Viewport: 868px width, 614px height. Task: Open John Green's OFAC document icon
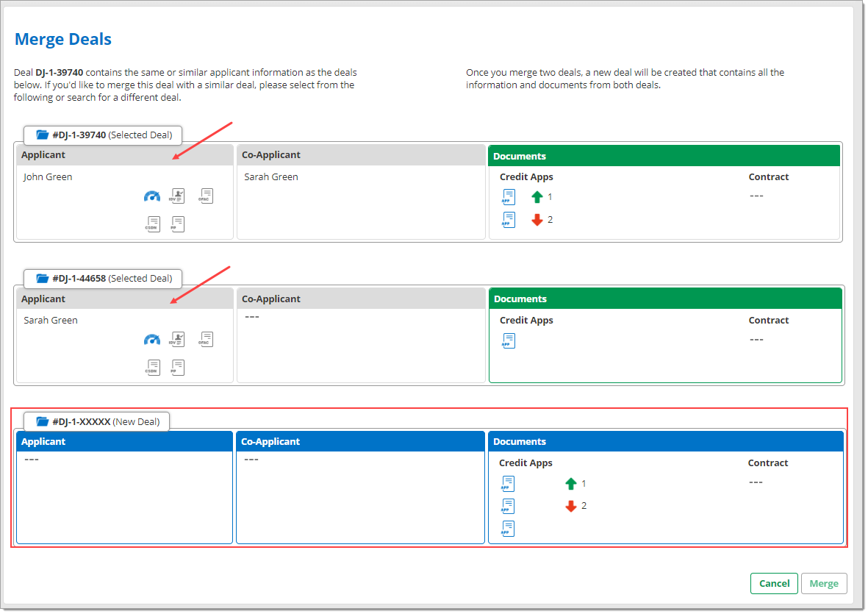tap(206, 196)
